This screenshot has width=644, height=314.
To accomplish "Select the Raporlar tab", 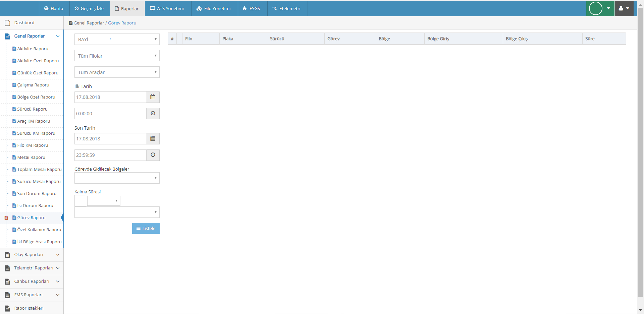I will 127,8.
